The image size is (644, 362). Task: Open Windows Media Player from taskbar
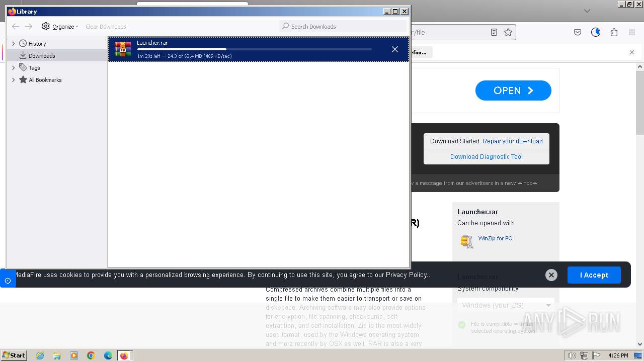[74, 355]
